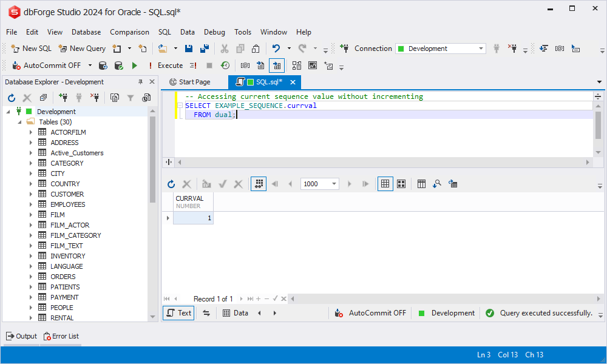Click the CURRVAL column header
Viewport: 607px width, 364px height.
[193, 202]
